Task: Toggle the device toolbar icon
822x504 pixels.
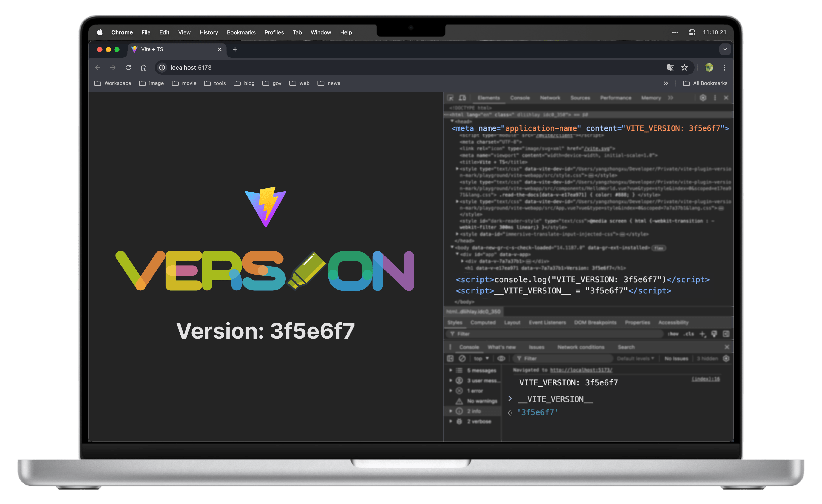Action: point(462,98)
